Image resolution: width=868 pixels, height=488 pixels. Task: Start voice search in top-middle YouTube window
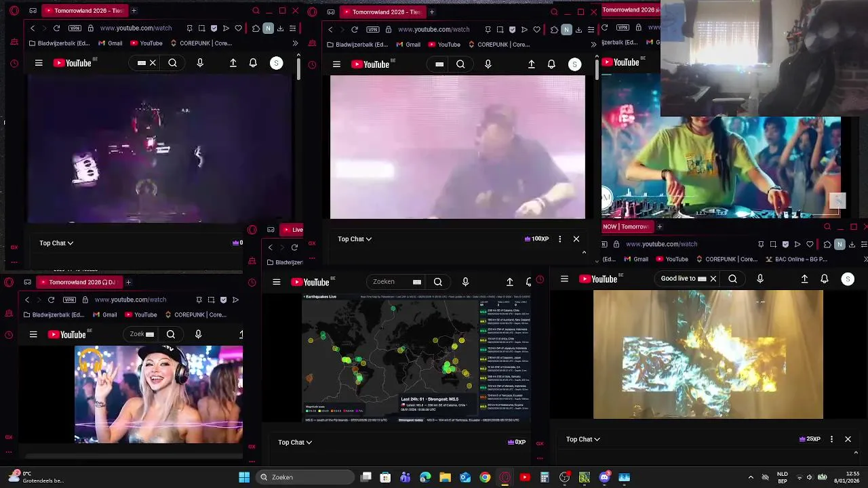click(x=488, y=64)
